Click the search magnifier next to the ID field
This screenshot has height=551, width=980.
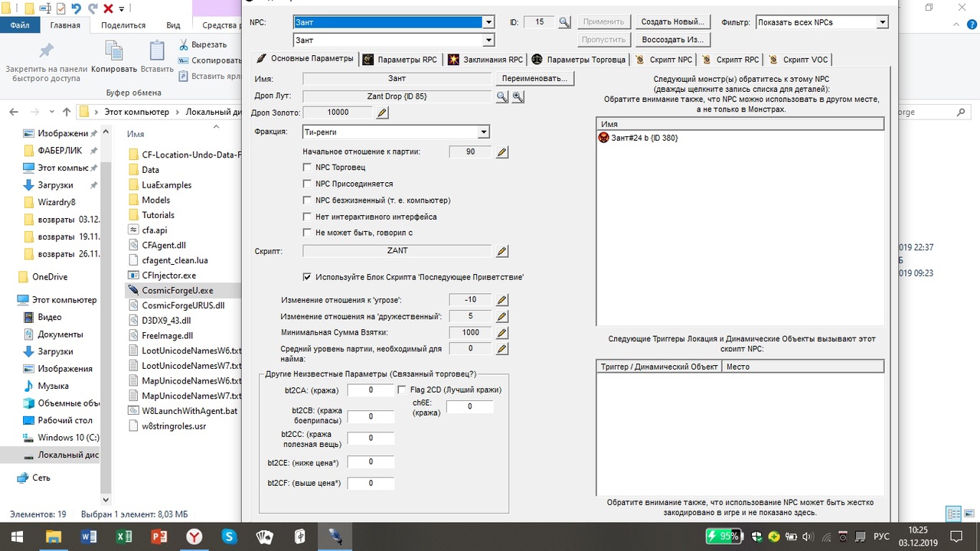click(x=564, y=21)
